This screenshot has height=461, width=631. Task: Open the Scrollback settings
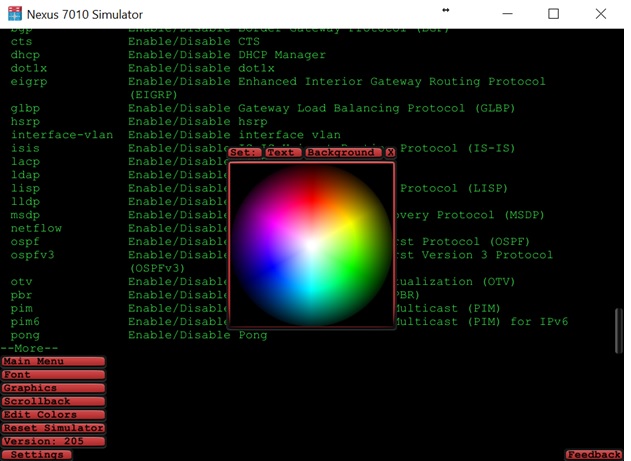click(54, 401)
